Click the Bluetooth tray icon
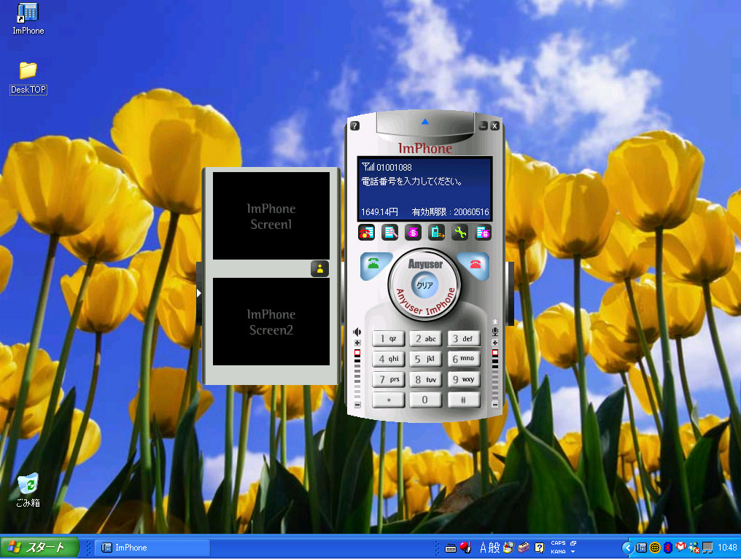 (668, 548)
